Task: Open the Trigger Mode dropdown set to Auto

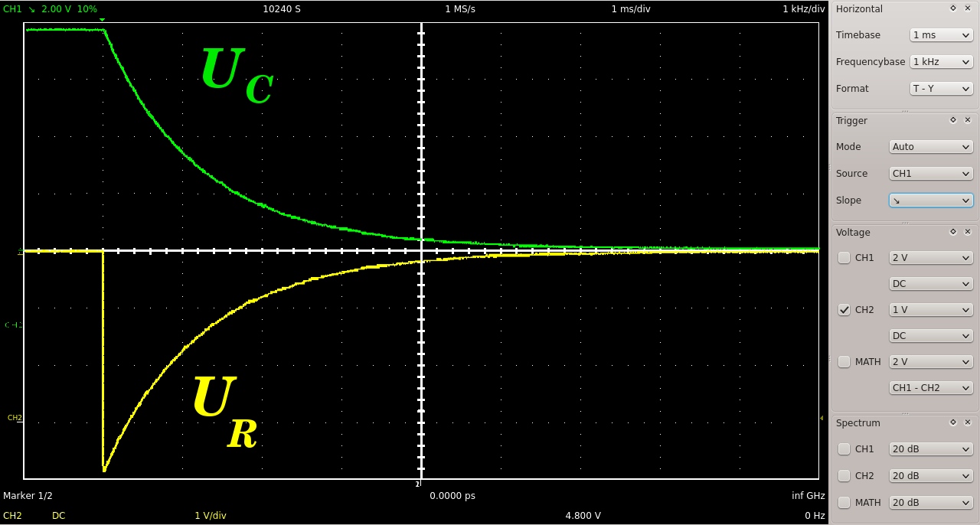Action: coord(930,146)
